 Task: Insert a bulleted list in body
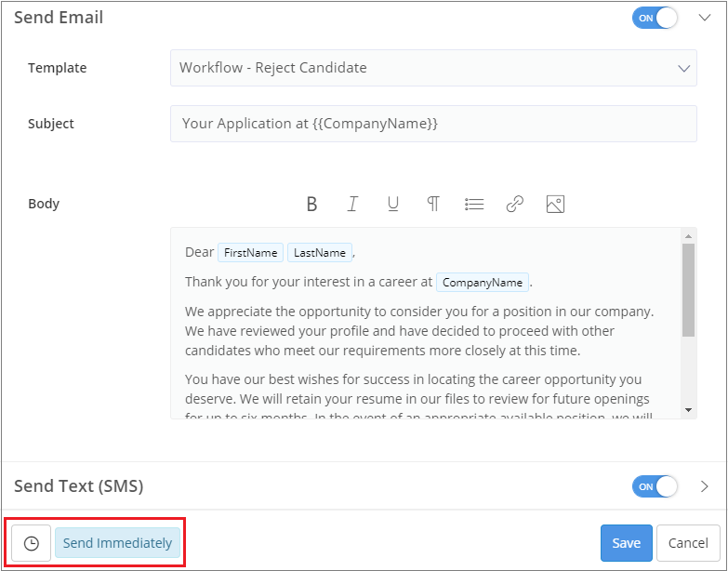[474, 205]
